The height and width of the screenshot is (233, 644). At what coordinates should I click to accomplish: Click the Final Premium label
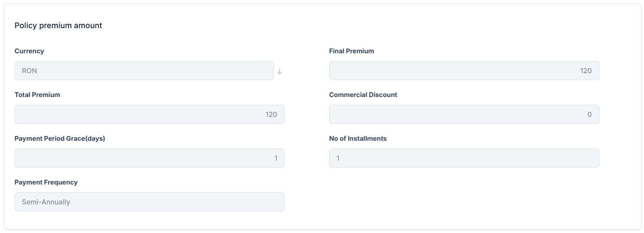point(351,51)
